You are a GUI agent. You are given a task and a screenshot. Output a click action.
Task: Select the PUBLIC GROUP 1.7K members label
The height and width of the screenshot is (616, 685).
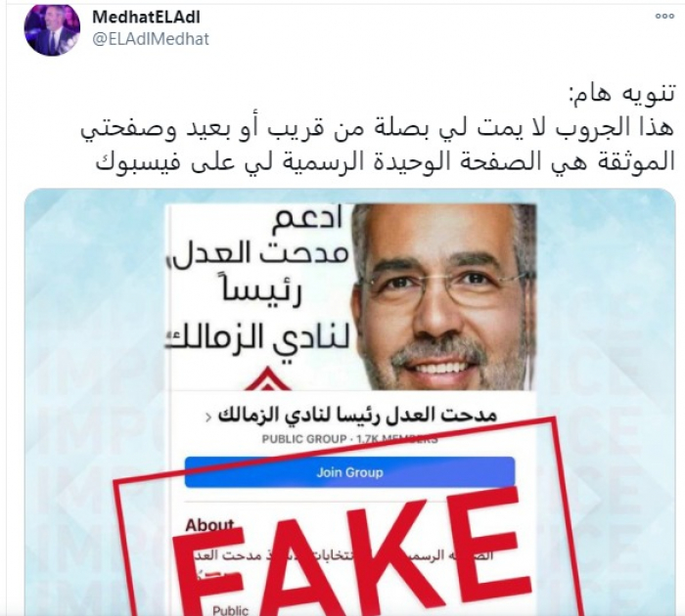(x=349, y=439)
